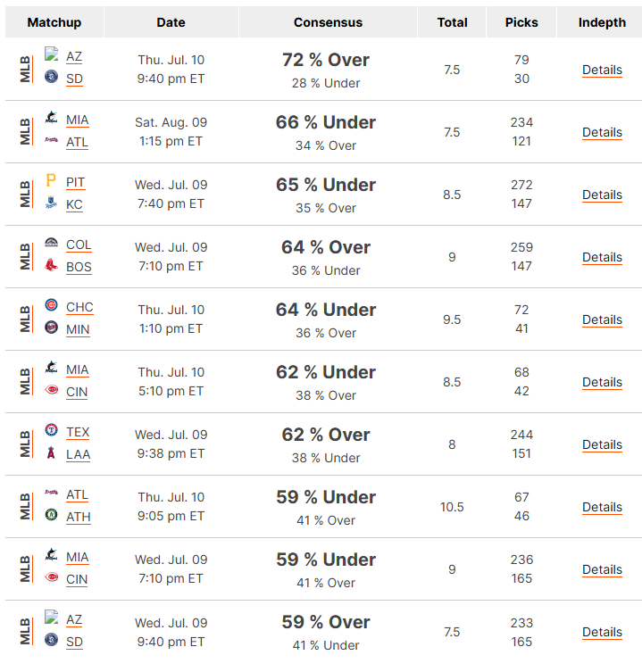
Task: Click the Date column header
Action: click(x=171, y=22)
